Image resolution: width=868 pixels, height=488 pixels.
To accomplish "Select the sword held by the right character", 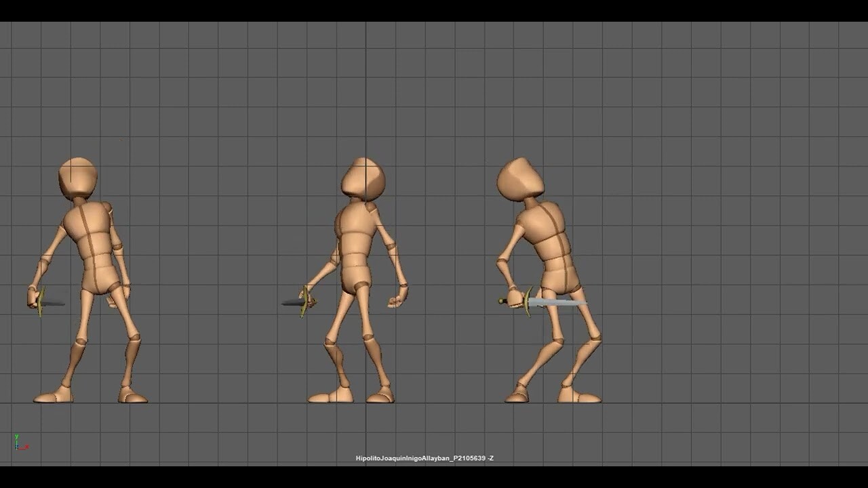I will coord(556,302).
